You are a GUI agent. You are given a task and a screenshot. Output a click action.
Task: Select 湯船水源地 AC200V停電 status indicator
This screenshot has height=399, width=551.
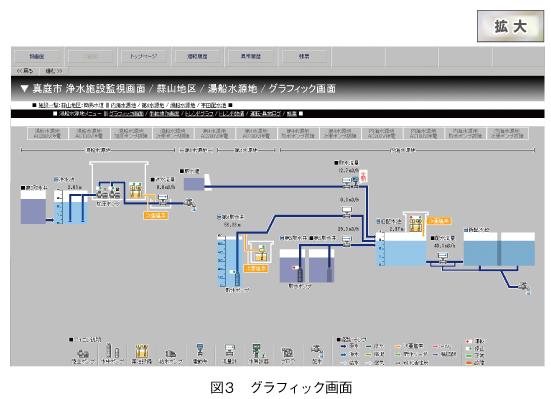48,133
